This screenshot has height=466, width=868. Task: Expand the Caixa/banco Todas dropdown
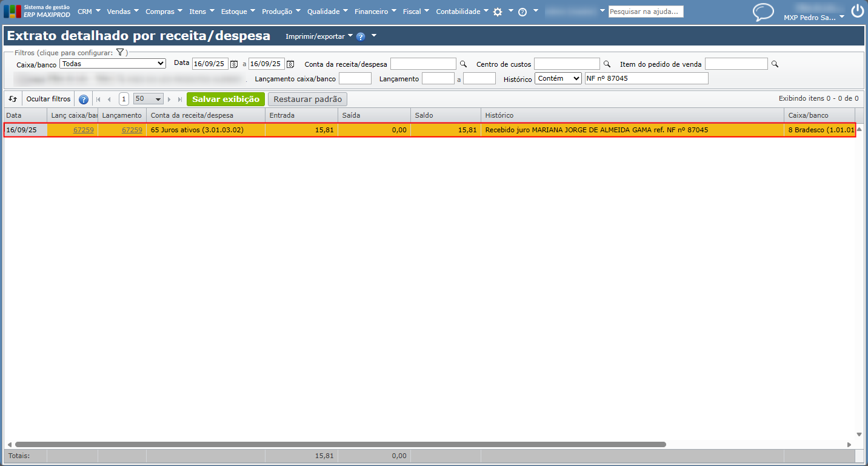click(113, 63)
